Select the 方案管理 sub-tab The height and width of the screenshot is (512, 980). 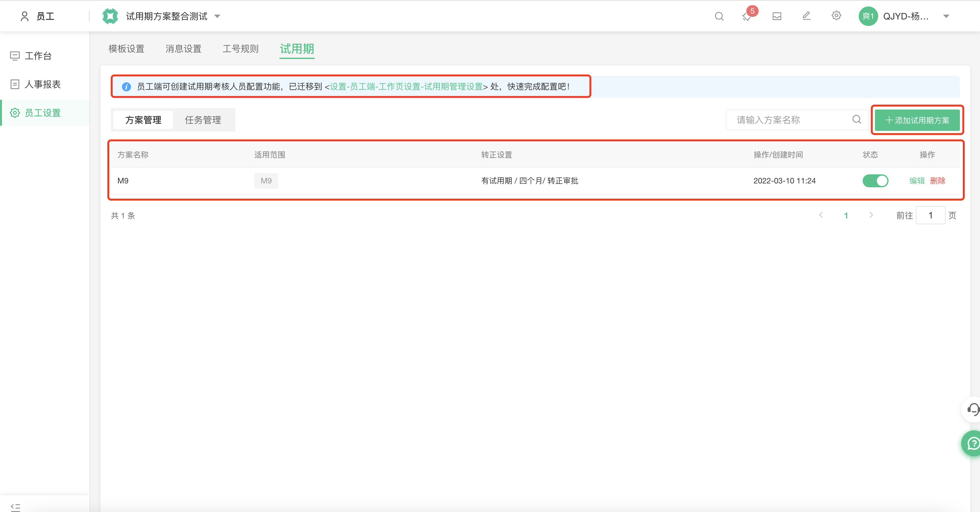(x=143, y=120)
